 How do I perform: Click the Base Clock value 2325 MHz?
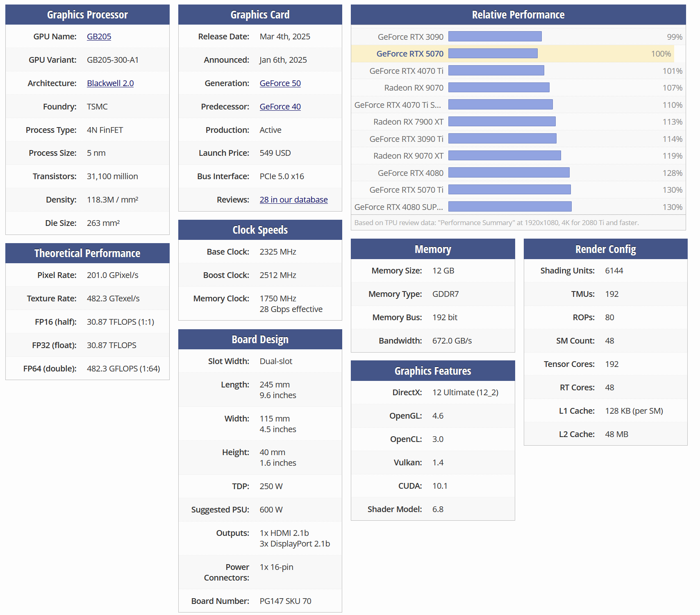[278, 252]
